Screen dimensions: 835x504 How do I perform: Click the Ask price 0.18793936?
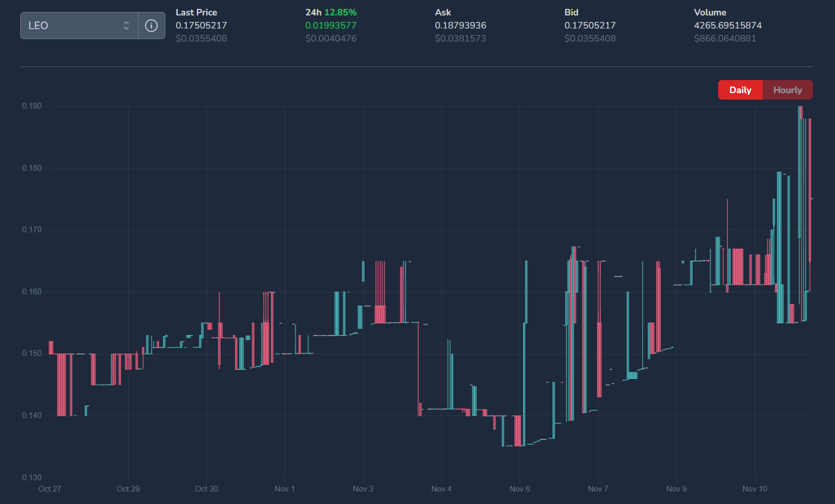point(461,25)
